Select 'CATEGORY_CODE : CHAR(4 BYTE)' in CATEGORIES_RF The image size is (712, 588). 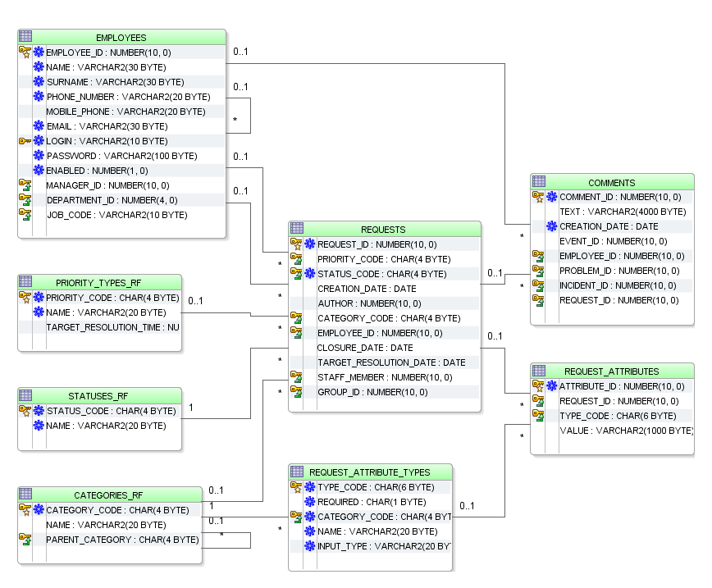(x=117, y=510)
